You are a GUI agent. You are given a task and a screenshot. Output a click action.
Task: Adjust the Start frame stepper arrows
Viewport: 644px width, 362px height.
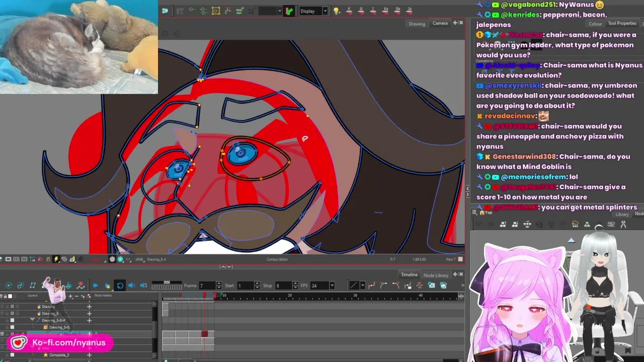(x=258, y=286)
